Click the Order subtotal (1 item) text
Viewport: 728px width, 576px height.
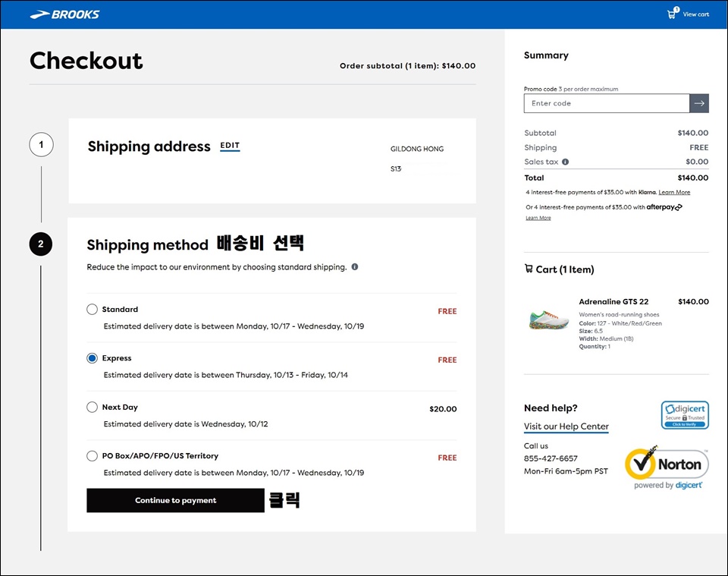coord(407,66)
